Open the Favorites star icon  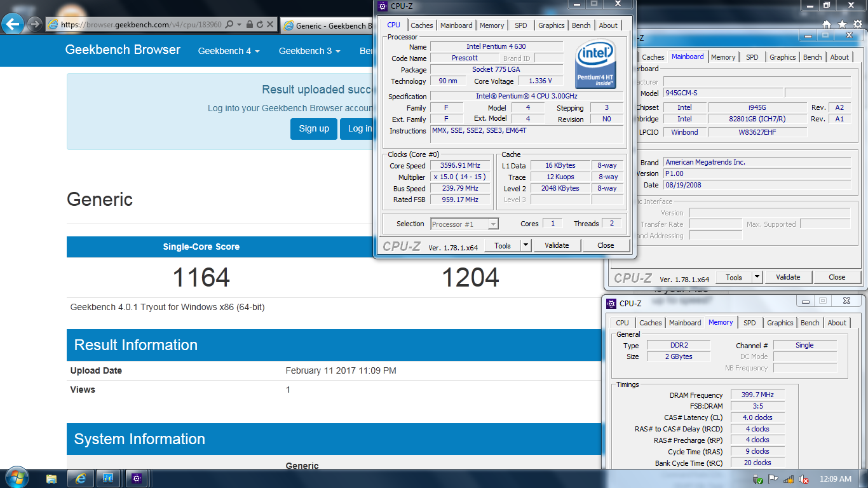842,24
